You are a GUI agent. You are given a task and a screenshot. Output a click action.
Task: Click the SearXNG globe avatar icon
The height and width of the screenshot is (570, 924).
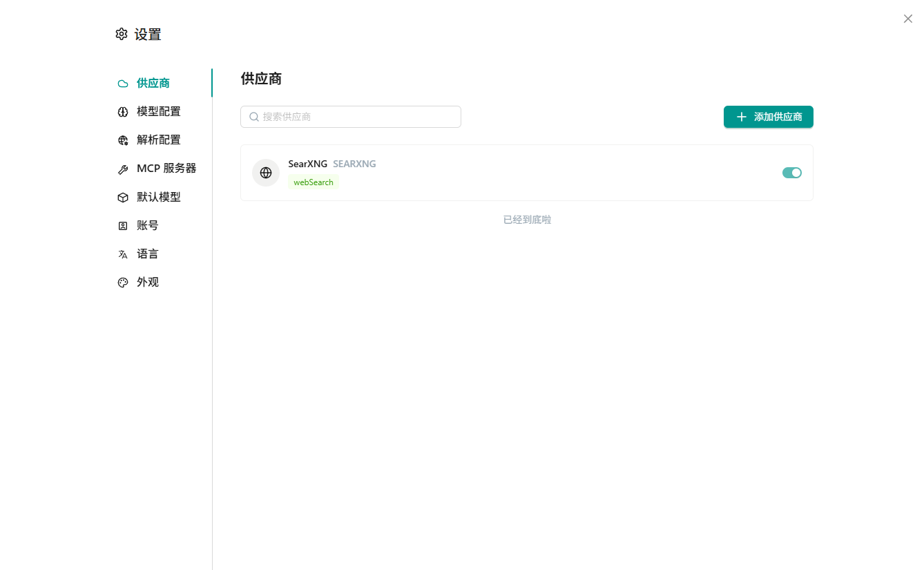266,173
